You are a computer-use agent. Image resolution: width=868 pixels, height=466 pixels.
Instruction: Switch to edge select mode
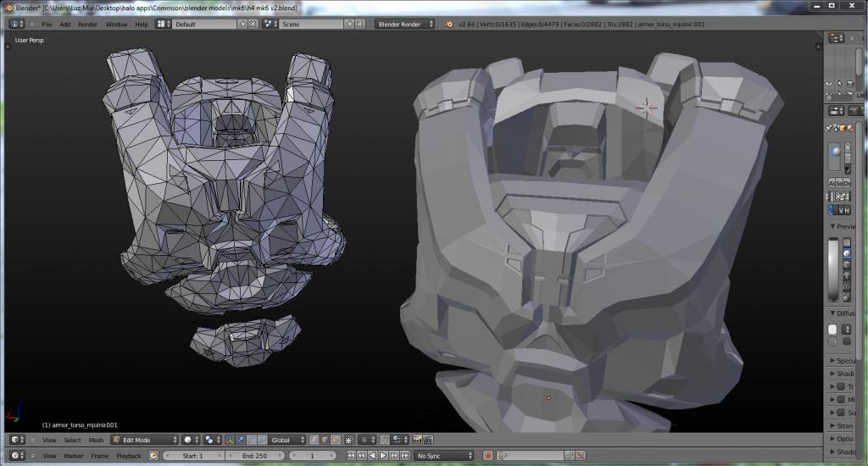pyautogui.click(x=325, y=440)
